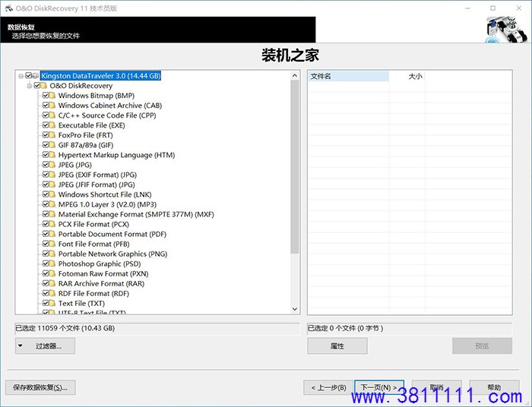This screenshot has width=532, height=407.
Task: Click the Material Exchange Format folder icon
Action: [52, 214]
